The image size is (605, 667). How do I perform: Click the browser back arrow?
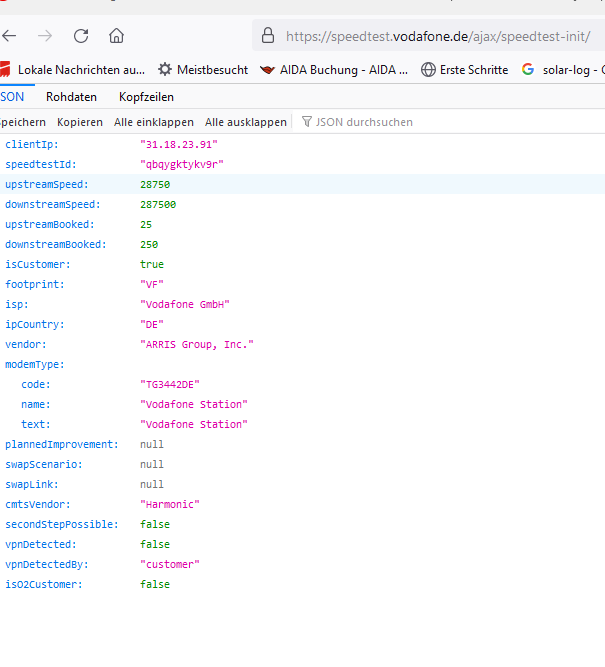point(10,36)
